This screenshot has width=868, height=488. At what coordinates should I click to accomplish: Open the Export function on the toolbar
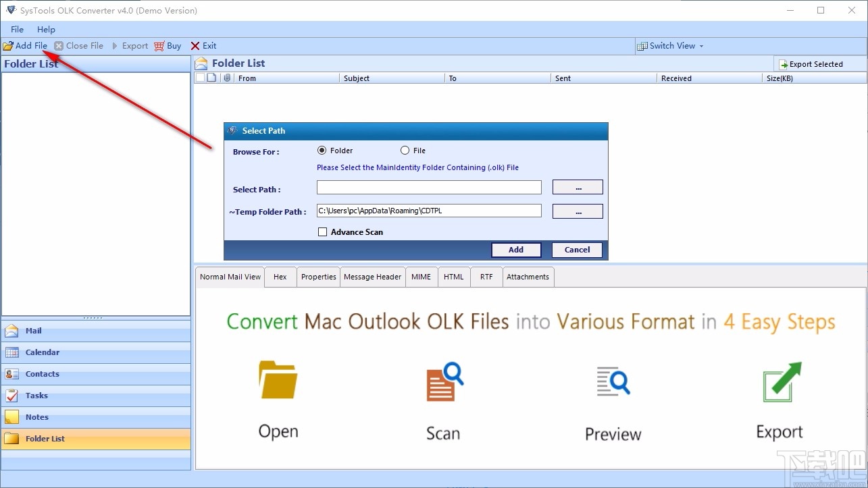click(130, 45)
